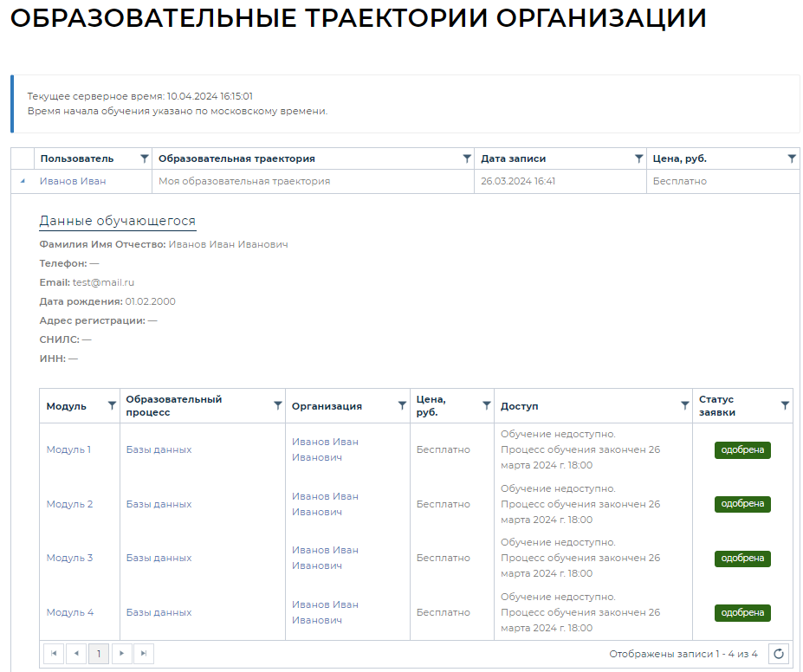Screen dimensions: 803x672
Task: Refresh the modules table
Action: click(779, 654)
